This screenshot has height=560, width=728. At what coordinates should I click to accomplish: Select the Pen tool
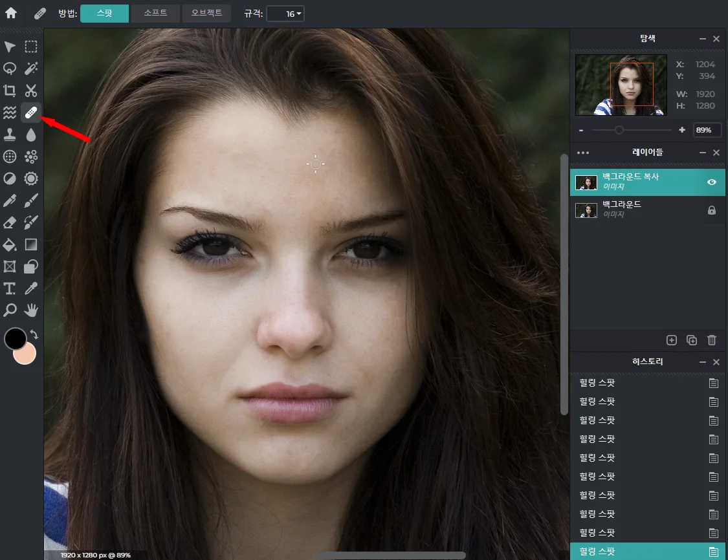10,200
